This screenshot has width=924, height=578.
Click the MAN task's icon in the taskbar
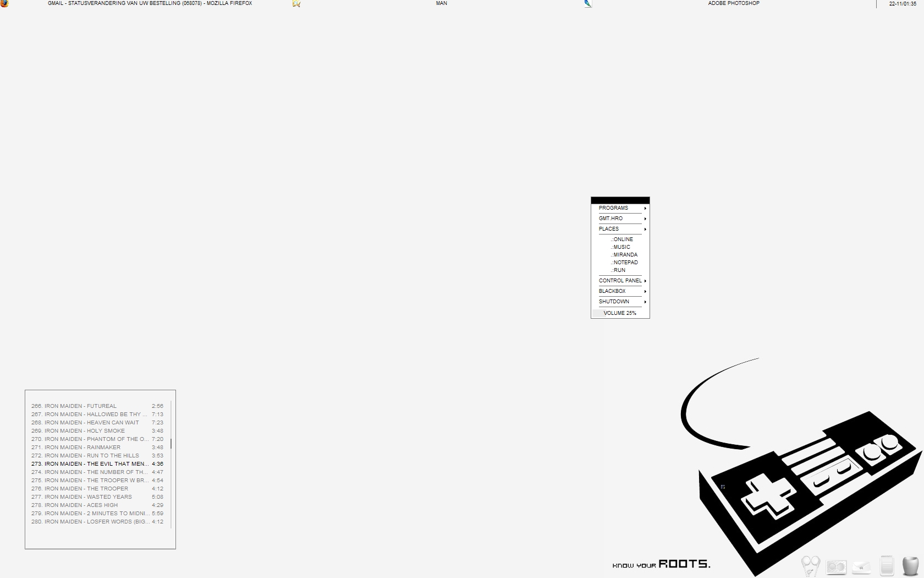point(296,3)
